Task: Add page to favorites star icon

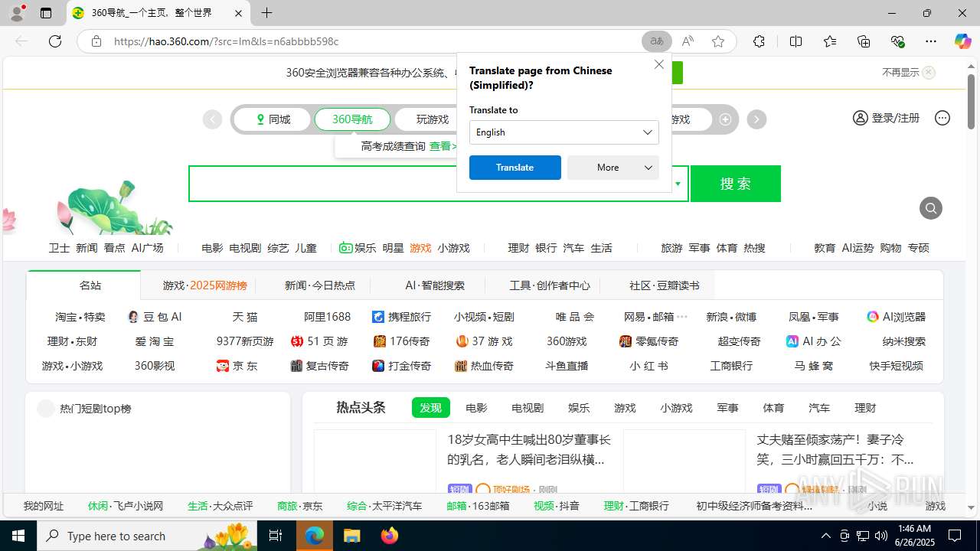Action: (717, 41)
